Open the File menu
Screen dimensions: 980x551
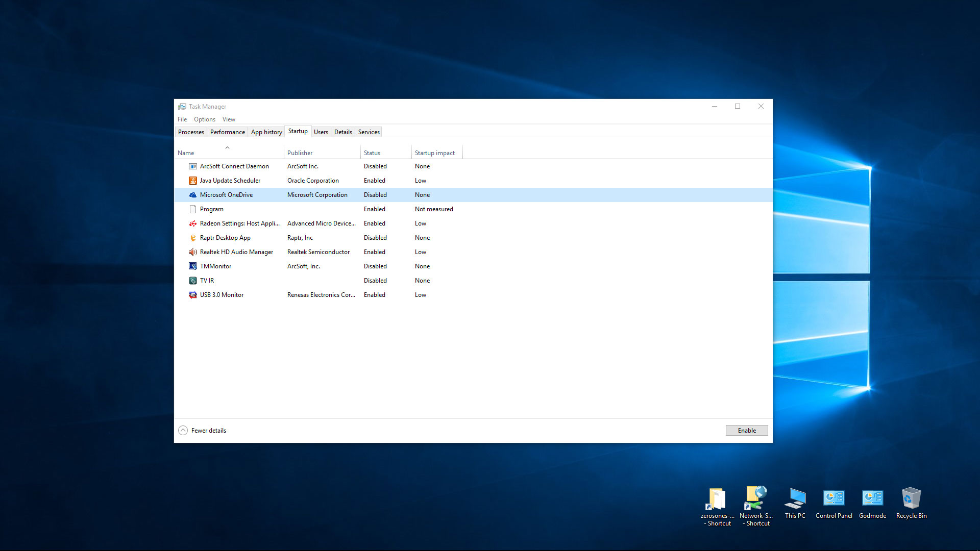[182, 119]
